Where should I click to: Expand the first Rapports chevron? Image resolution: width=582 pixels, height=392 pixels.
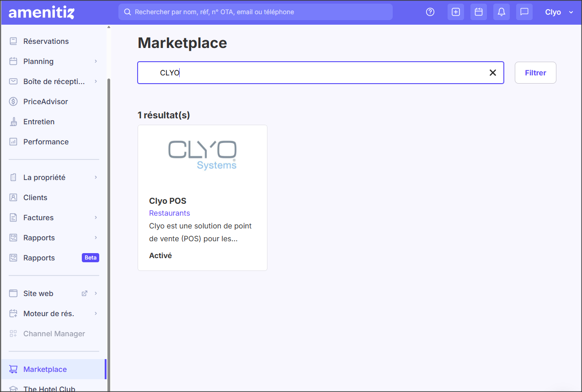click(96, 238)
